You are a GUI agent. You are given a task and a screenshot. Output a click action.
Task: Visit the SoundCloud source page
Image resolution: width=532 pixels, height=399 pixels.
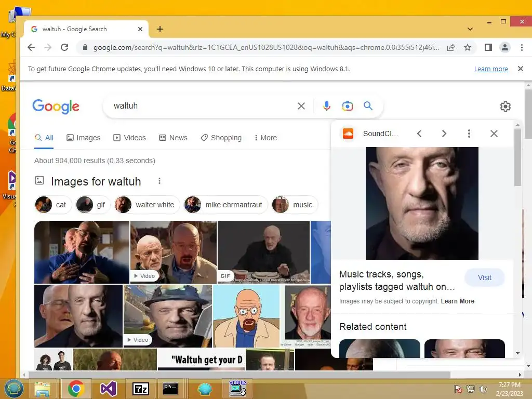coord(485,277)
